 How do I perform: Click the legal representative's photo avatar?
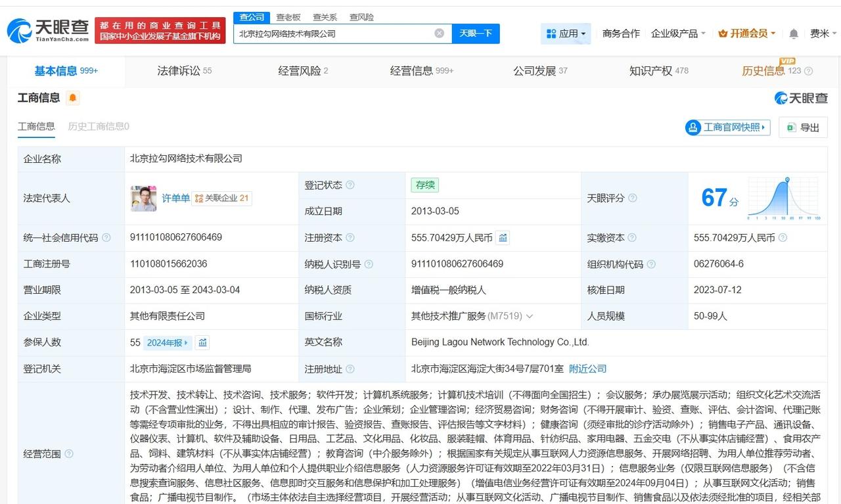(x=143, y=198)
